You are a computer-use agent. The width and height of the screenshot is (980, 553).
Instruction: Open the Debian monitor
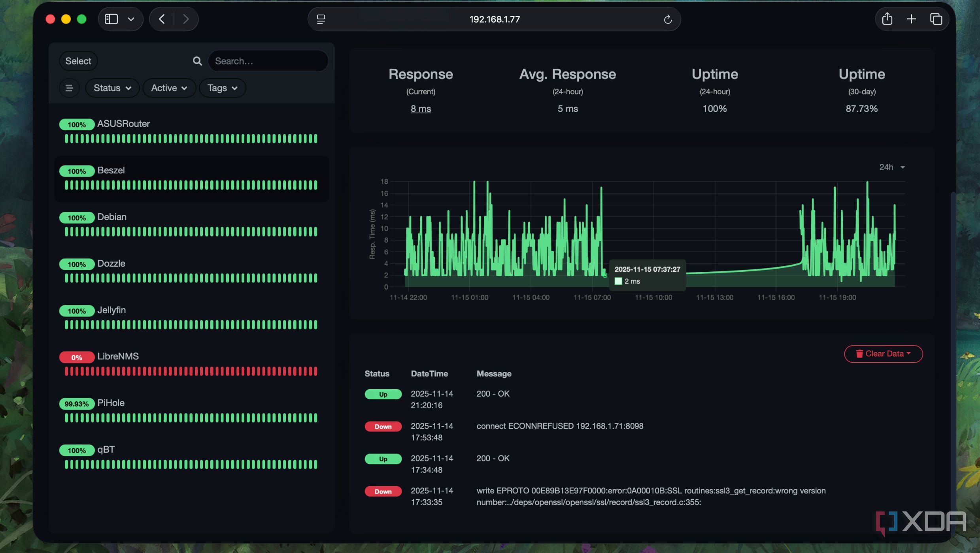coord(192,226)
